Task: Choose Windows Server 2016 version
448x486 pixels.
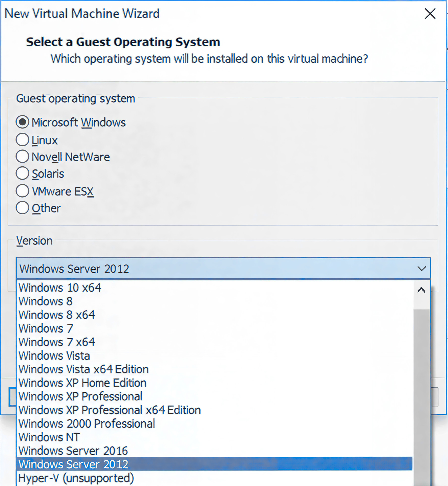Action: click(73, 451)
